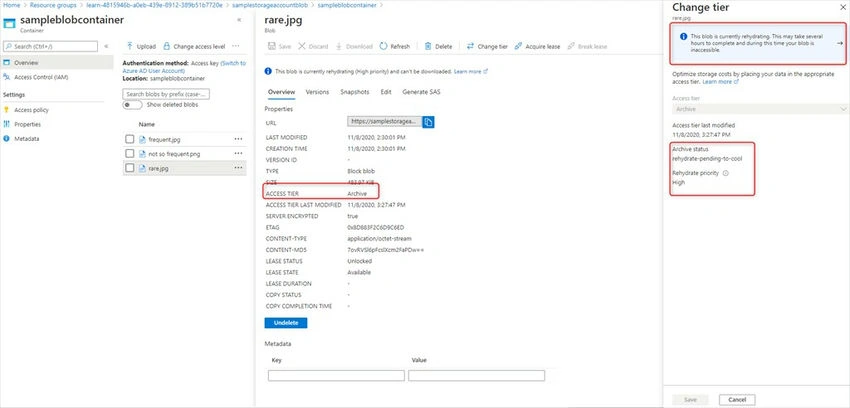Click Cancel in Change tier panel
The width and height of the screenshot is (850, 408).
tap(737, 400)
